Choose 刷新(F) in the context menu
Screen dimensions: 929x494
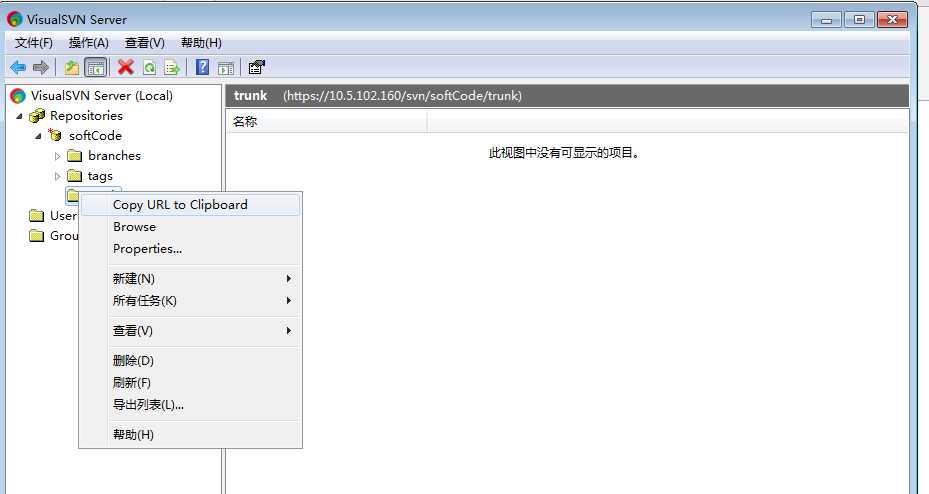pos(190,383)
